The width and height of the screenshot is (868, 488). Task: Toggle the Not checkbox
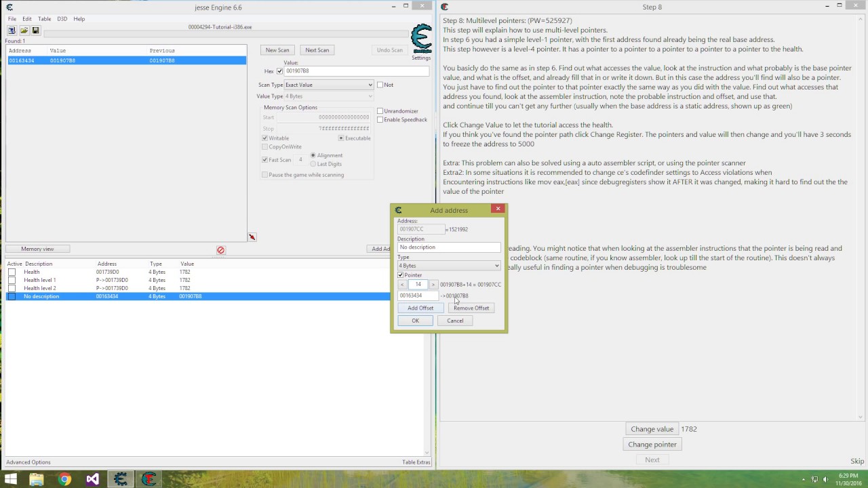pyautogui.click(x=380, y=85)
